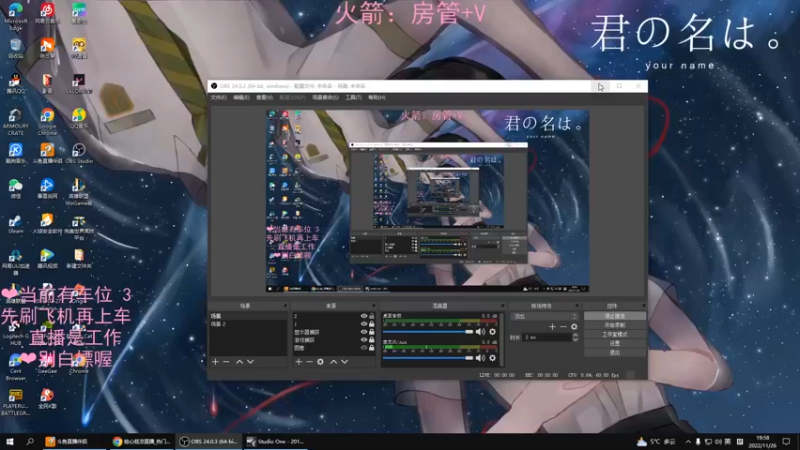Open transition properties gear icon
800x450 pixels.
pyautogui.click(x=574, y=327)
